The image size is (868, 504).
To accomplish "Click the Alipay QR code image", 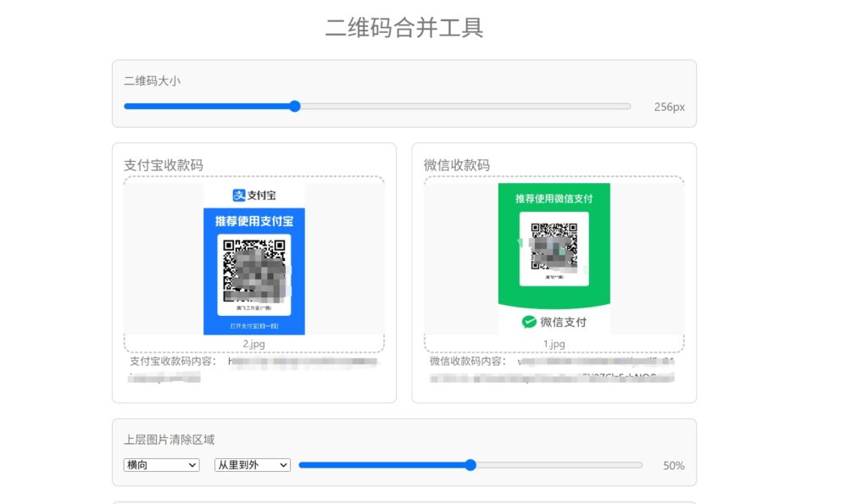I will click(254, 270).
